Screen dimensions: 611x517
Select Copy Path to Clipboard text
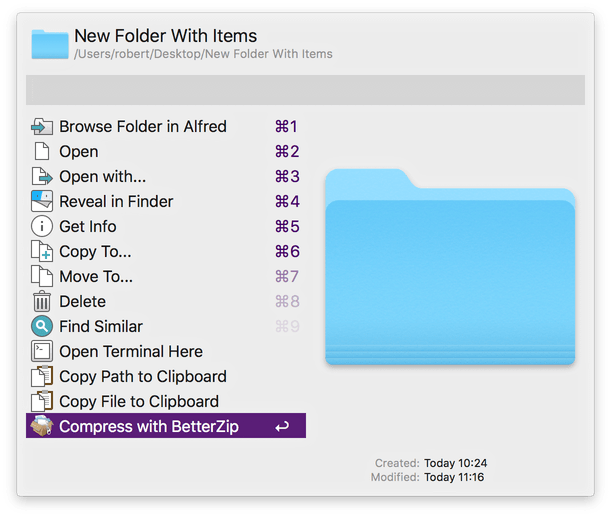point(143,377)
